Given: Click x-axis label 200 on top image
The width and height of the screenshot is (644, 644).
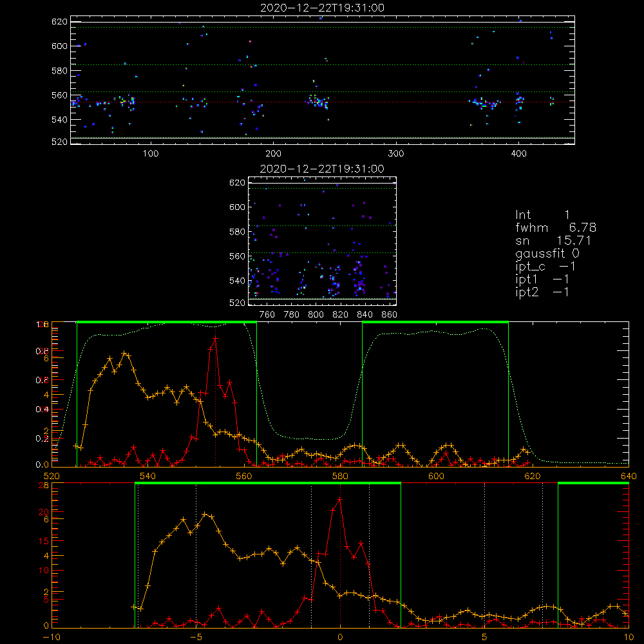Looking at the screenshot, I should 273,154.
